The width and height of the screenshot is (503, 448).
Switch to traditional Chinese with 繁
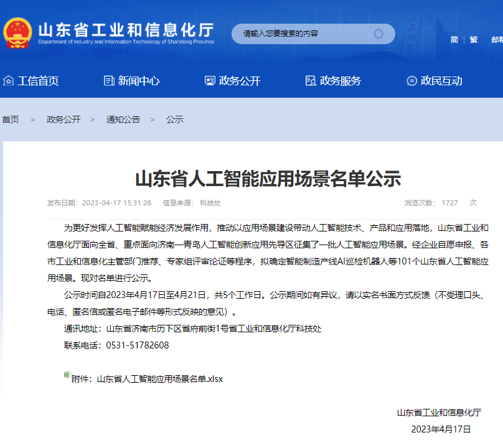(x=474, y=39)
